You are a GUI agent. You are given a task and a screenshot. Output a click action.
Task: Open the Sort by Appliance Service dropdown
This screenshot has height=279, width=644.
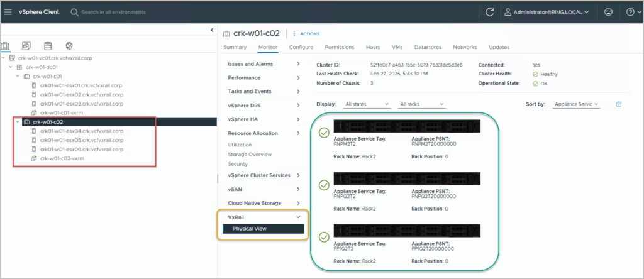click(x=575, y=104)
